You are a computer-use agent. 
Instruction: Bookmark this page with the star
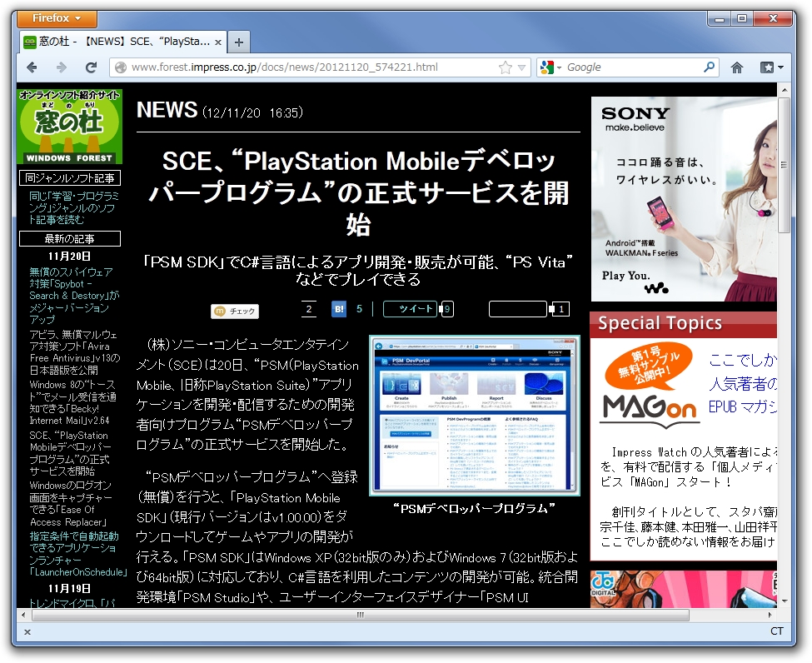point(506,67)
